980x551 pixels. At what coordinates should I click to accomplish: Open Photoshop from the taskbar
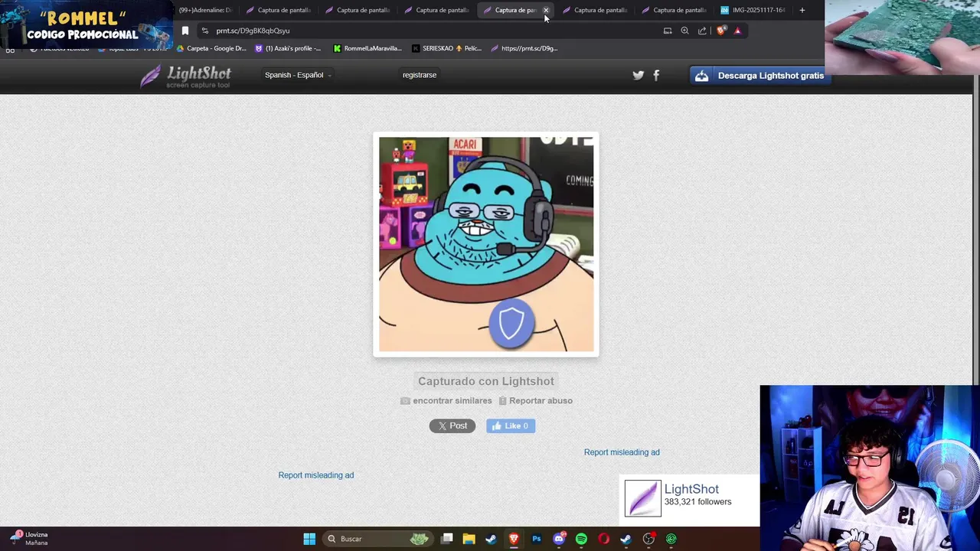(536, 539)
